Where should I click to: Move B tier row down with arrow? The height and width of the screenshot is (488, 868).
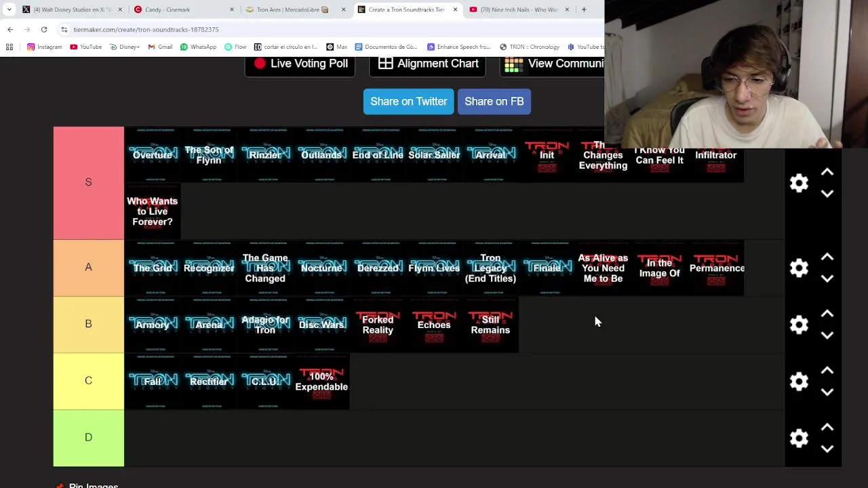pos(827,335)
